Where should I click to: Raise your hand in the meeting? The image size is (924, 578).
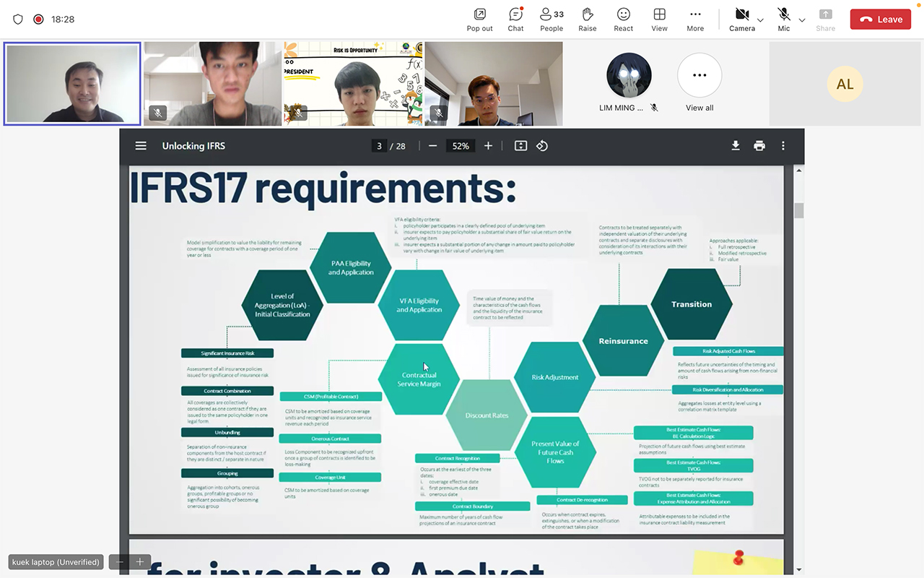pyautogui.click(x=588, y=20)
